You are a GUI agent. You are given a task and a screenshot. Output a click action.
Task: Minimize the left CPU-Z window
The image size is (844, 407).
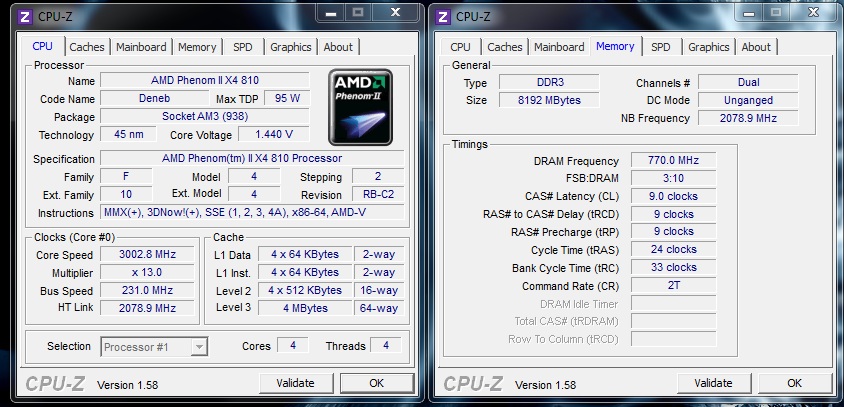point(331,13)
